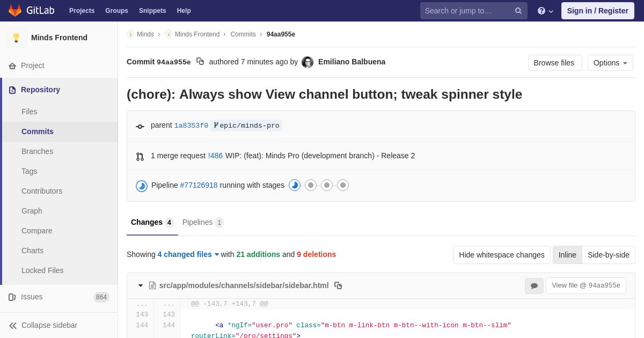Image resolution: width=644 pixels, height=338 pixels.
Task: Open the top navigation Help link
Action: [184, 11]
